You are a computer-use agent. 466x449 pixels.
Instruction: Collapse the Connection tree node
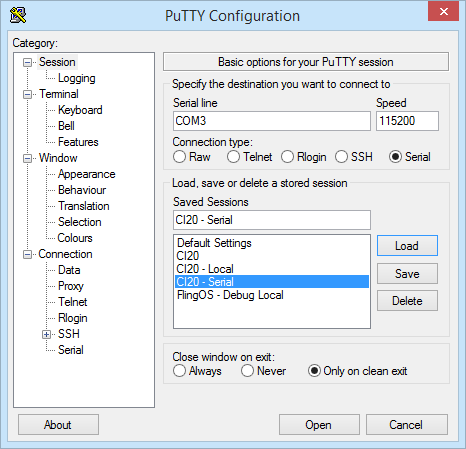tap(27, 254)
